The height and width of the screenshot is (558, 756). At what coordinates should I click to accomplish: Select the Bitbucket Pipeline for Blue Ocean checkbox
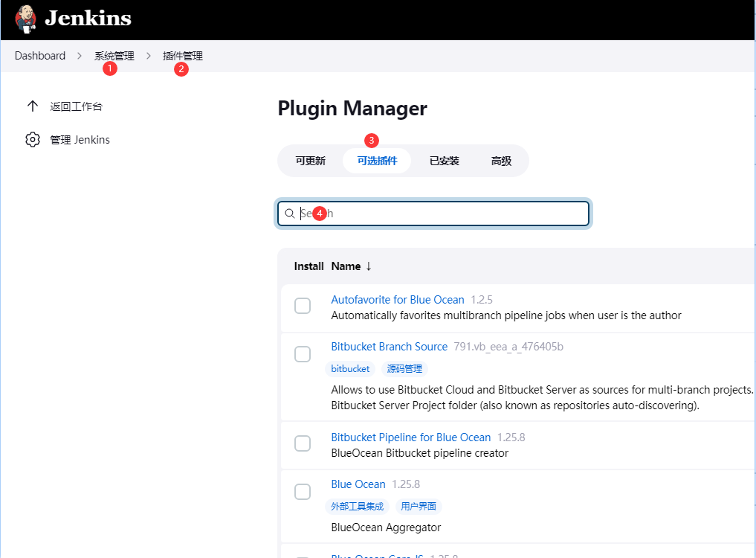pyautogui.click(x=303, y=443)
